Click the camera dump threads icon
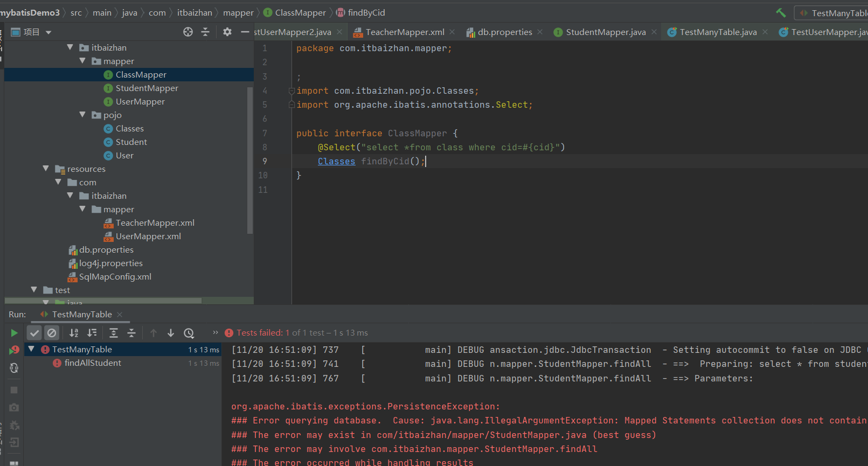868x466 pixels. pyautogui.click(x=14, y=407)
